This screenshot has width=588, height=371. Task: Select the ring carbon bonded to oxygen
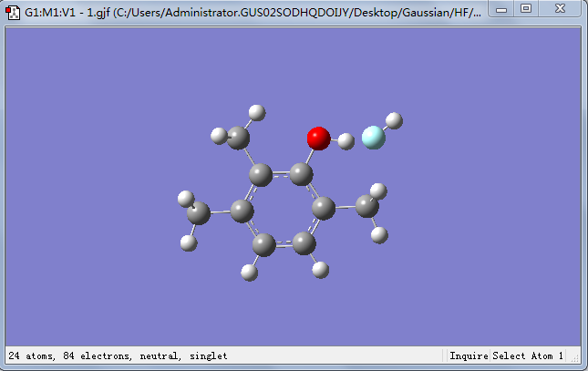click(302, 174)
